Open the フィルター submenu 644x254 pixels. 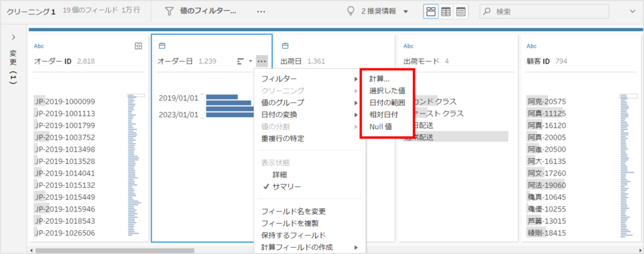tap(309, 78)
